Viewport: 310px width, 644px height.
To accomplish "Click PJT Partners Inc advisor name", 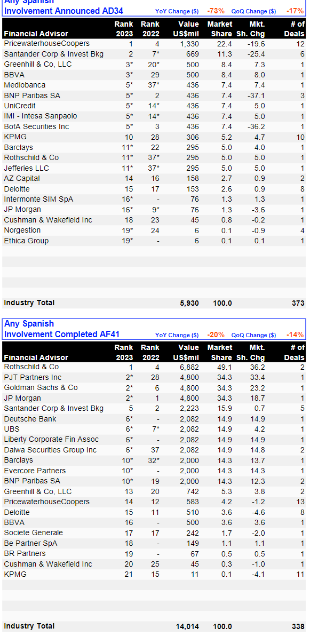I will 33,377.
